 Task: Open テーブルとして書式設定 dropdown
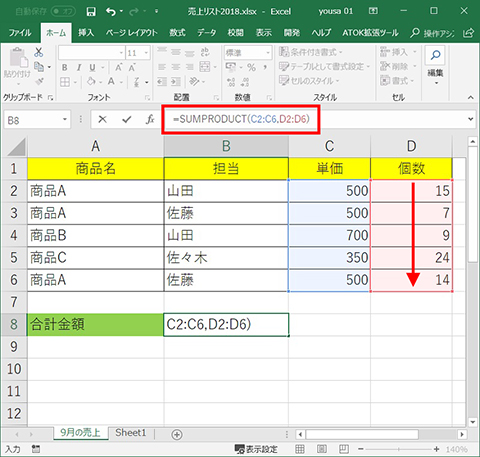325,67
